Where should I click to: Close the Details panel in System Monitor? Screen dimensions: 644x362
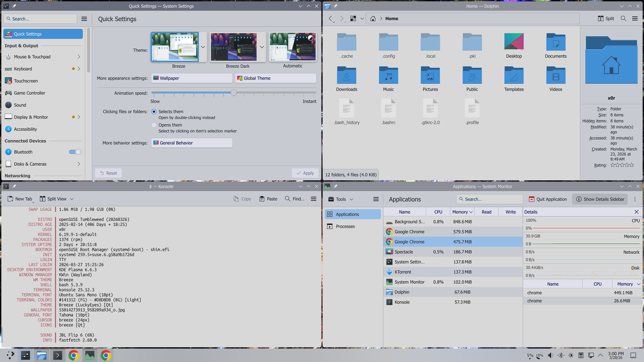636,212
